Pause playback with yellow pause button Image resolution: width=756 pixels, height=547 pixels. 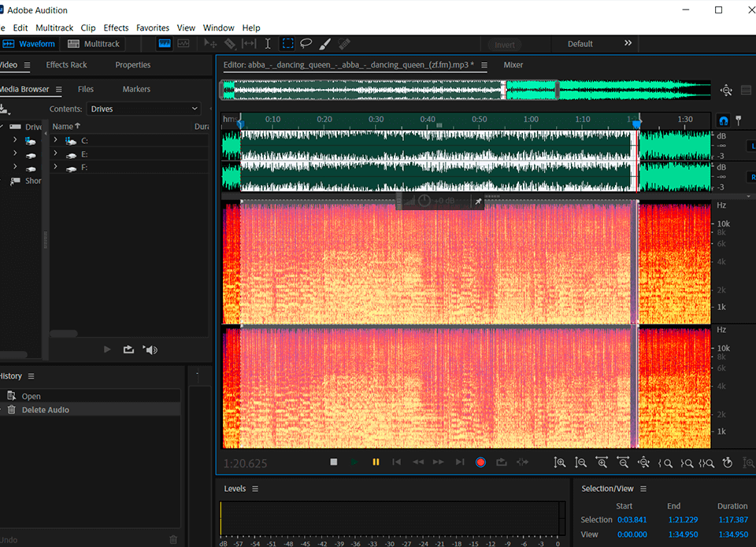[x=376, y=462]
